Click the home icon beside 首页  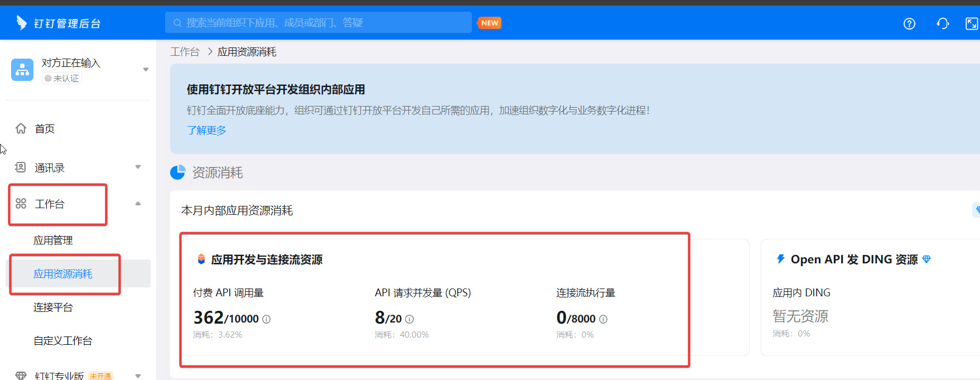[21, 128]
